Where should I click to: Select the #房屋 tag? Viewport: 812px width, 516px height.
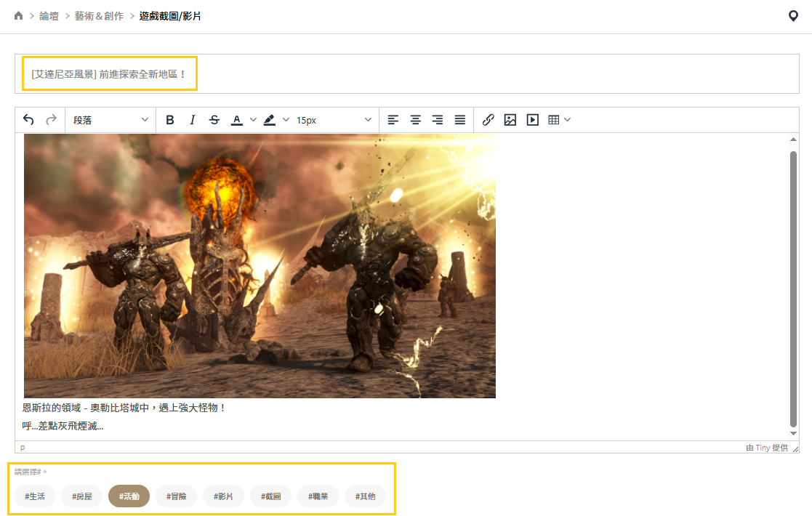82,496
